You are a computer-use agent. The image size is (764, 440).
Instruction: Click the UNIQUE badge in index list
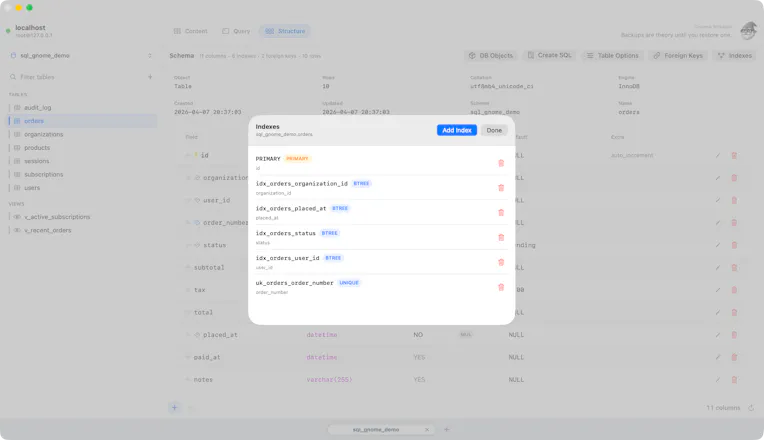tap(349, 283)
